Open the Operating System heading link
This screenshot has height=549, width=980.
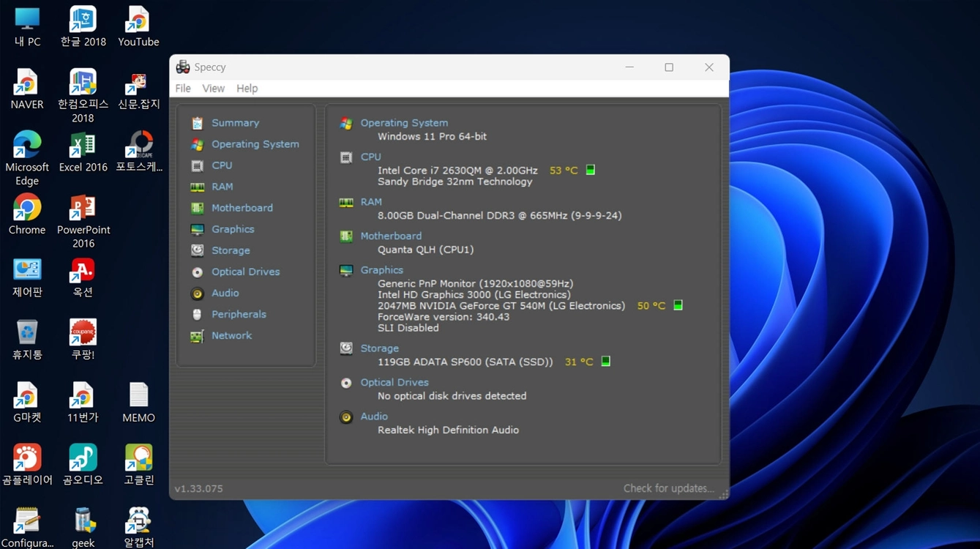point(404,123)
